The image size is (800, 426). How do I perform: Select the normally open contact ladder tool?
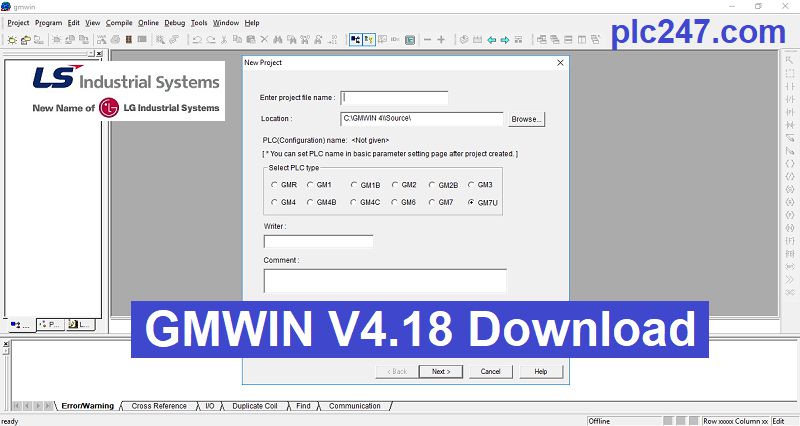tap(790, 86)
